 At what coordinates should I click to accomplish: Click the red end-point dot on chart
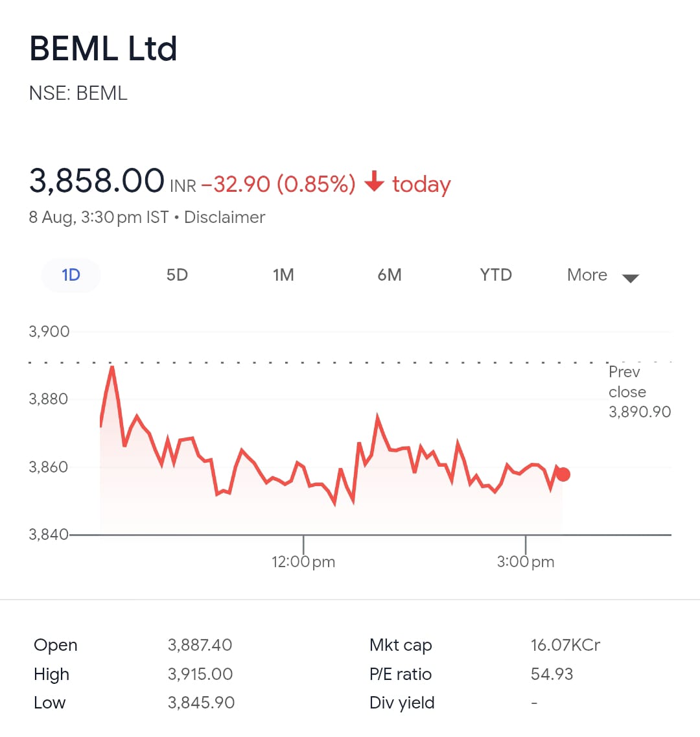click(x=563, y=474)
